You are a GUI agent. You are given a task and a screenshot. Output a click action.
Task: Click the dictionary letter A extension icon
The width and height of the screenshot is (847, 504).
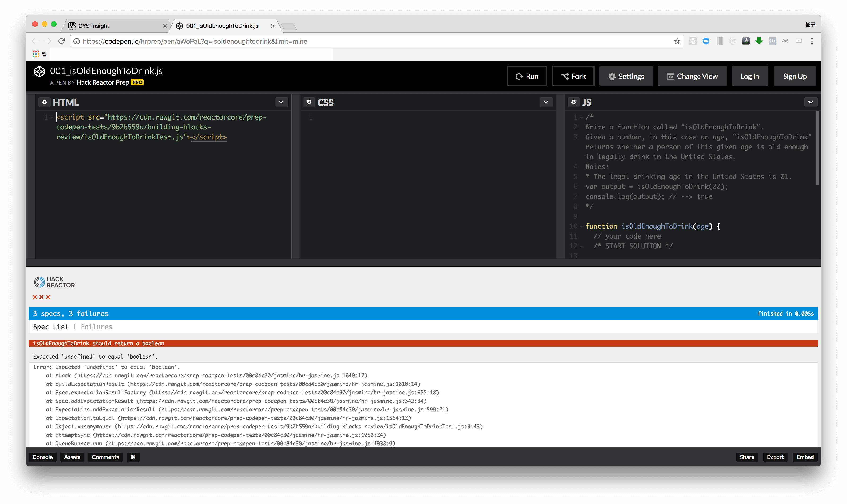point(746,41)
